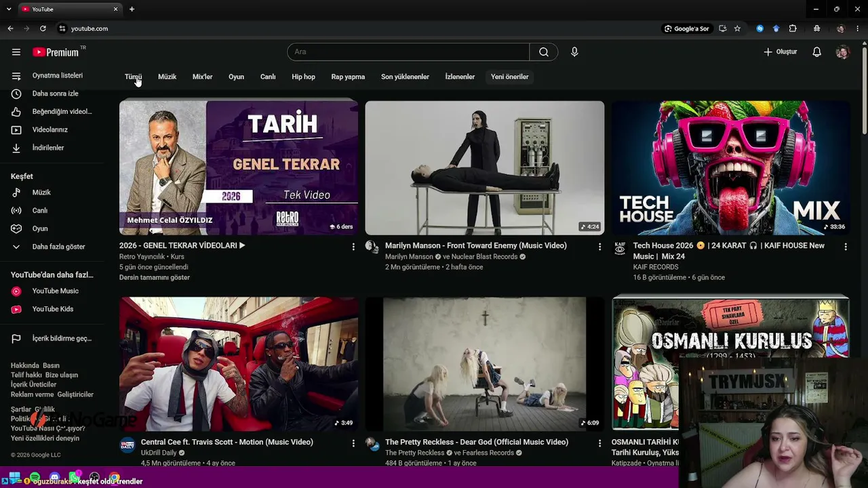Go back in the browser
This screenshot has height=488, width=868.
click(x=10, y=28)
